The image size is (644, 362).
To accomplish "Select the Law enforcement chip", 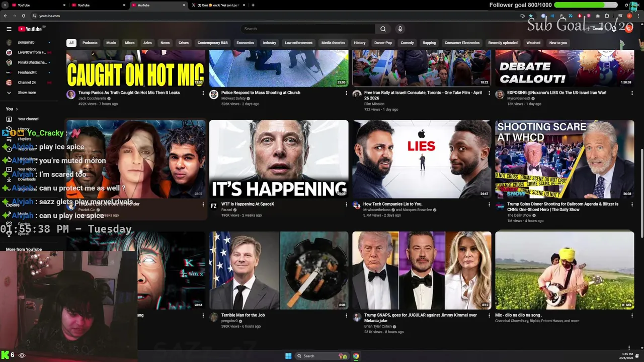I will [299, 43].
